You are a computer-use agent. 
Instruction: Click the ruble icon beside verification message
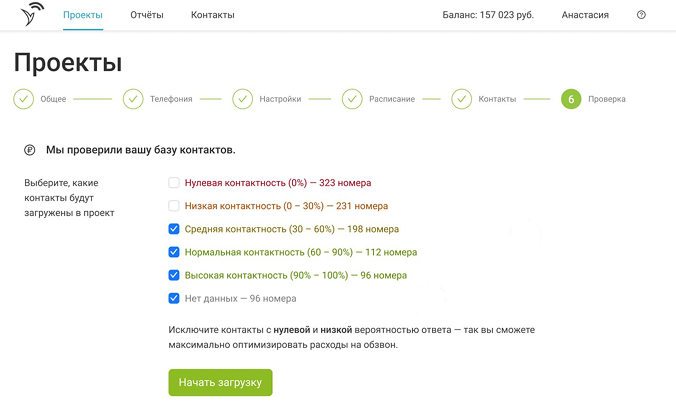coord(29,150)
